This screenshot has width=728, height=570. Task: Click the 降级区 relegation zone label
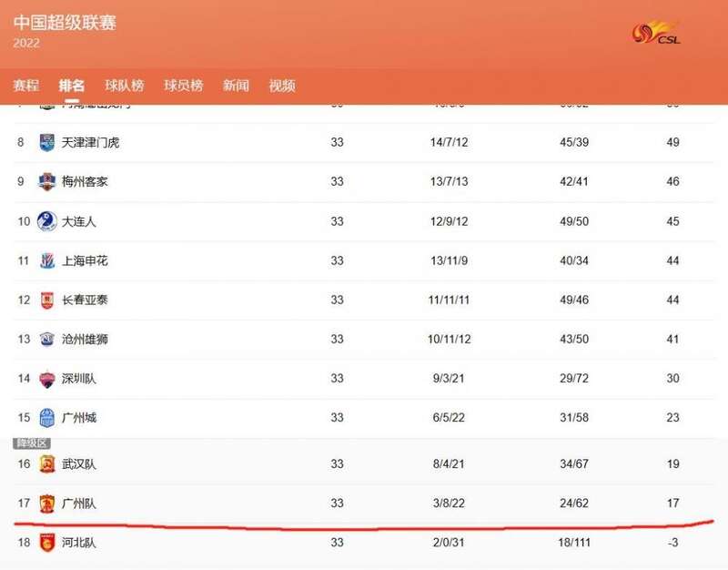click(32, 443)
